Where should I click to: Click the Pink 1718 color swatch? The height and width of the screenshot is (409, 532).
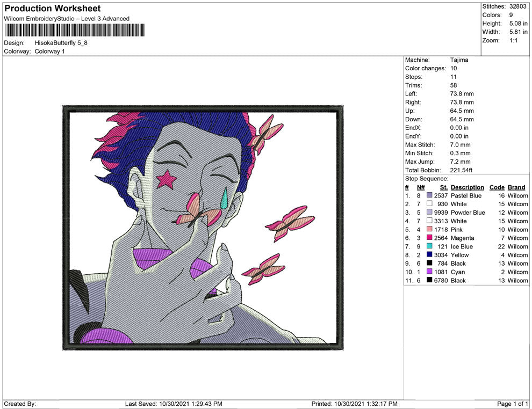point(429,229)
